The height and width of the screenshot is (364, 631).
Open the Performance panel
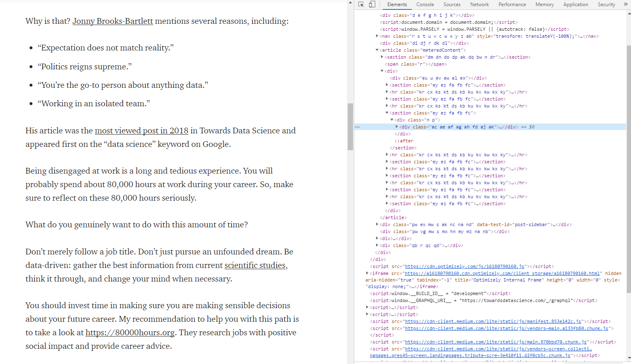pyautogui.click(x=512, y=5)
